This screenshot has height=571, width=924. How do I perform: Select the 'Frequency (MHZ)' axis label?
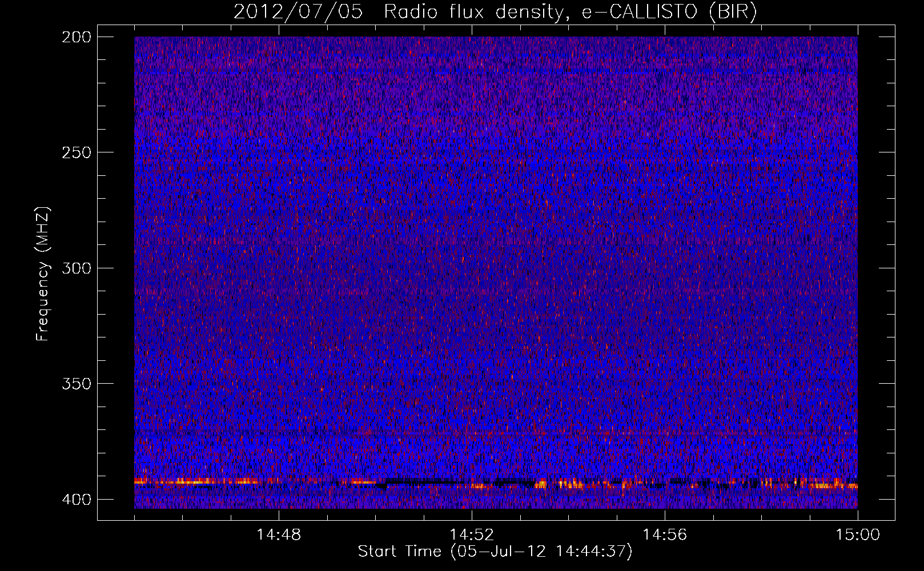(43, 274)
